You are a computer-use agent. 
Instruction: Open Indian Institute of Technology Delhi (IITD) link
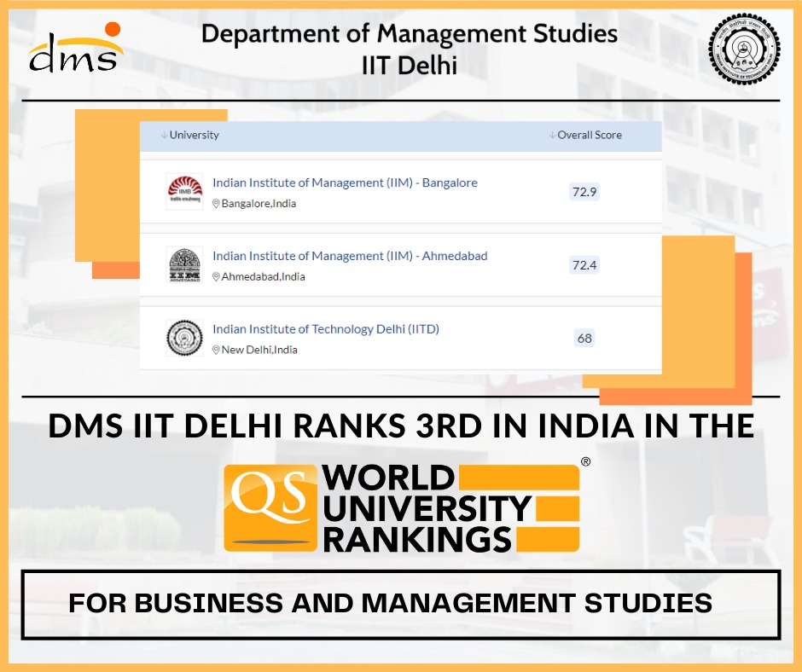point(326,329)
